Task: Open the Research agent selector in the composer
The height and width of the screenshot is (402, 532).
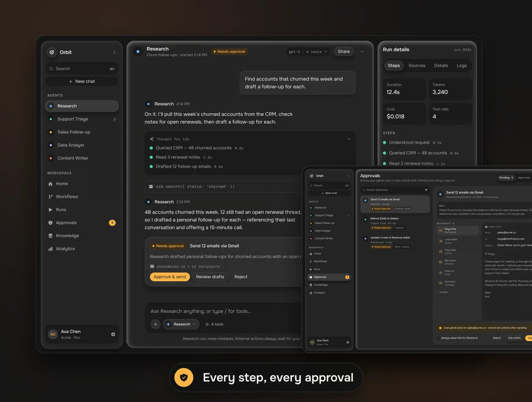Action: (x=181, y=324)
